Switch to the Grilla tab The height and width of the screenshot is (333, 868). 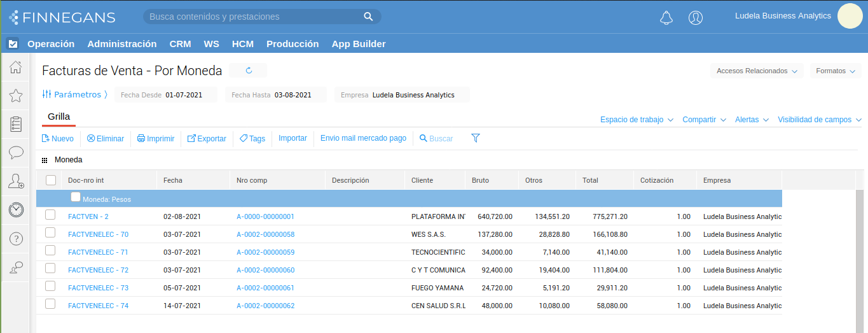[59, 117]
